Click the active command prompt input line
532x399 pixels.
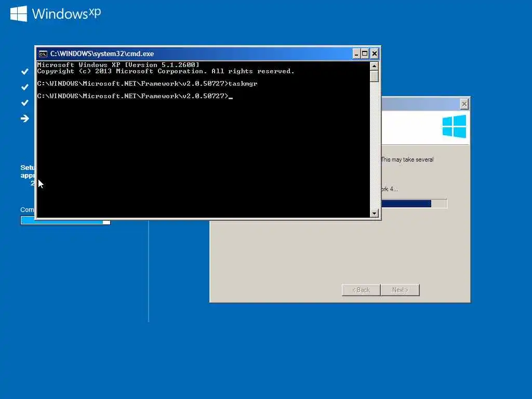click(135, 96)
